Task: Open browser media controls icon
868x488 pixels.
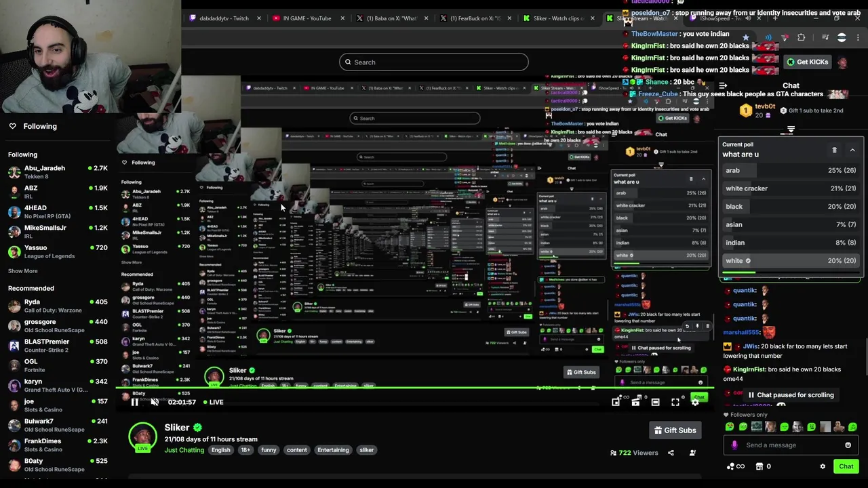Action: click(x=825, y=38)
